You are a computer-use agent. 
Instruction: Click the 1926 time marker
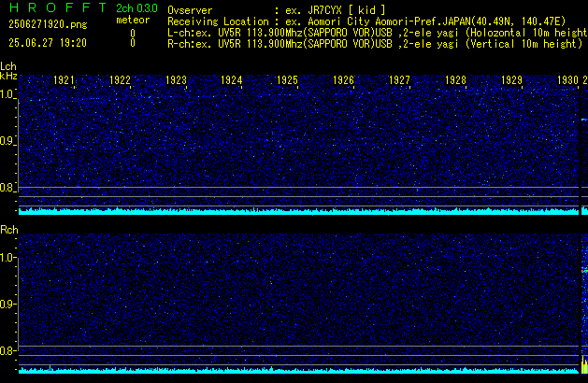[x=343, y=80]
